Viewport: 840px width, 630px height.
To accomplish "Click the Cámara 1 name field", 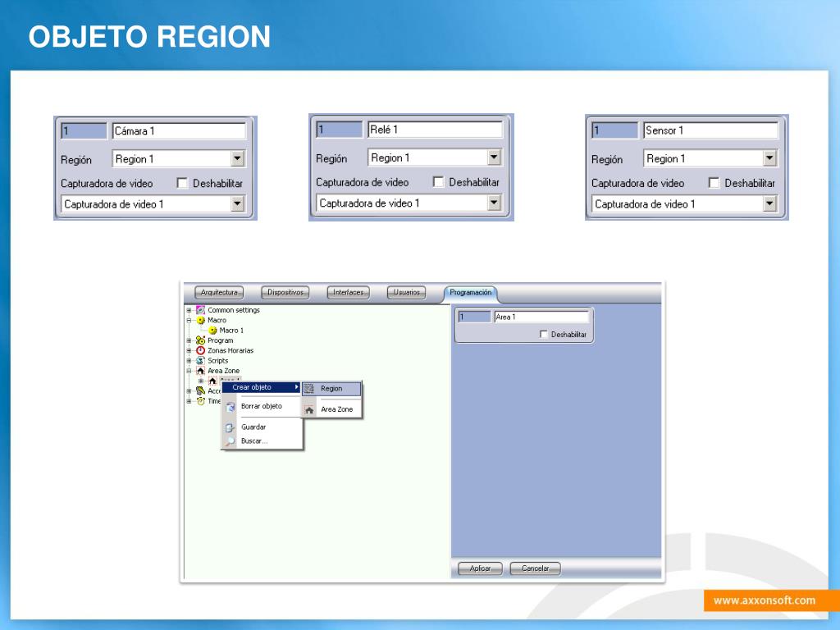I will pos(179,131).
